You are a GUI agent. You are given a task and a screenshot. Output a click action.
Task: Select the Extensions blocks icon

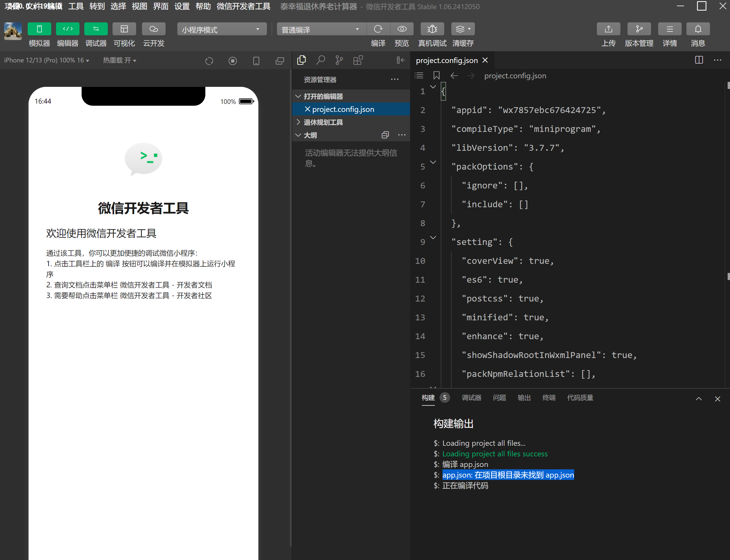[358, 60]
